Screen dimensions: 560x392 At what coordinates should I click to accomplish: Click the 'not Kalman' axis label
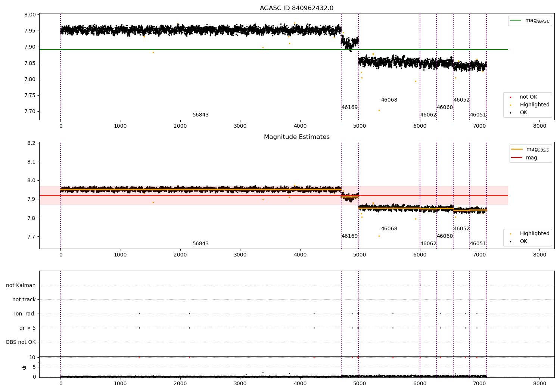point(21,285)
